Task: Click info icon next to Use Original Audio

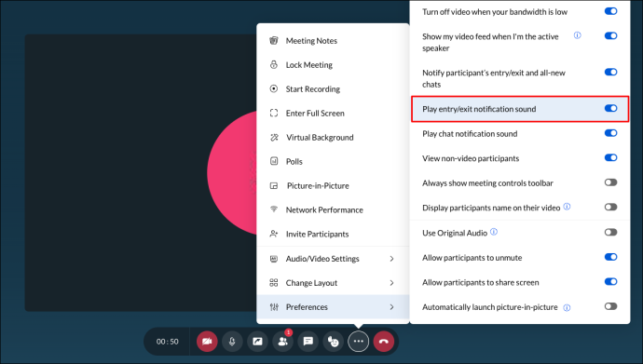Action: point(494,232)
